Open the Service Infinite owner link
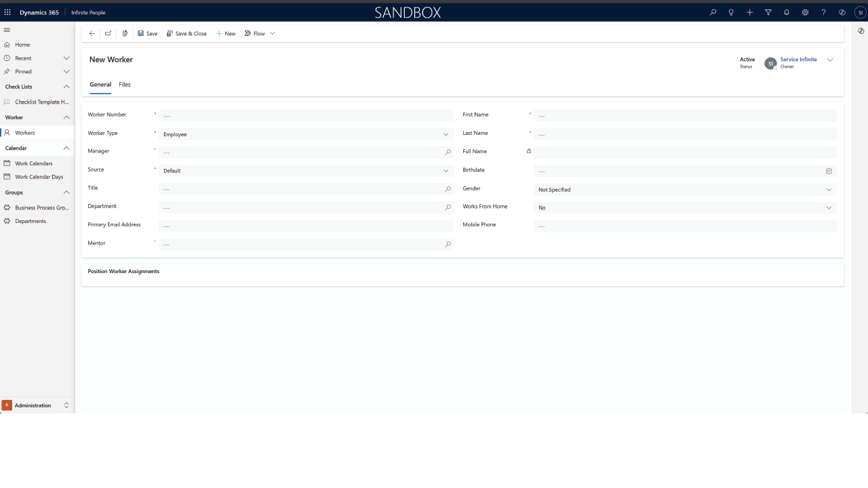 tap(799, 60)
